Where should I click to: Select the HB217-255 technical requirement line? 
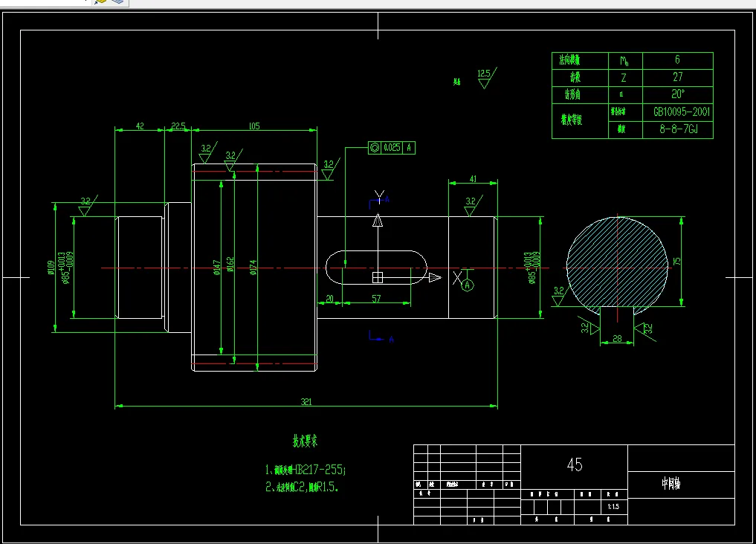click(306, 470)
